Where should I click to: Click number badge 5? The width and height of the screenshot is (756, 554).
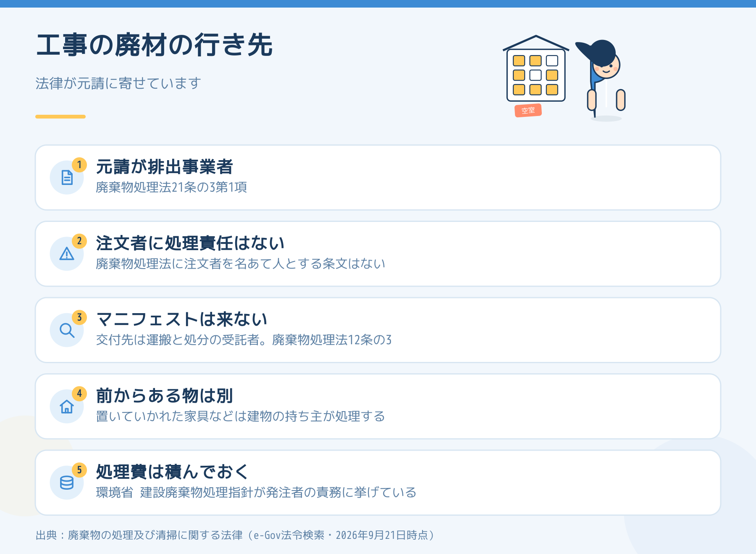(79, 470)
